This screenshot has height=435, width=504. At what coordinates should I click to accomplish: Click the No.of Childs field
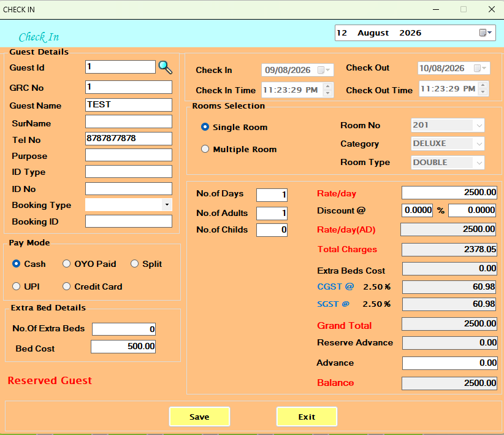pyautogui.click(x=272, y=230)
